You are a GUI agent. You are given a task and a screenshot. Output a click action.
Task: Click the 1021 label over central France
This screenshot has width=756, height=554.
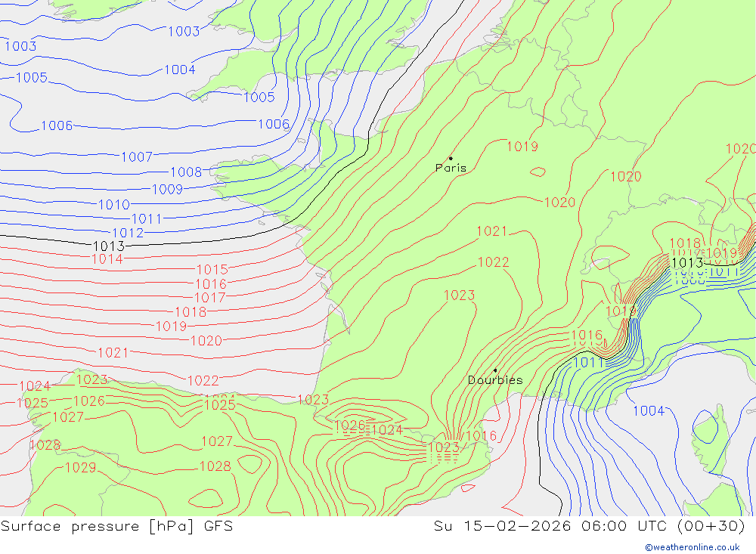pos(492,231)
